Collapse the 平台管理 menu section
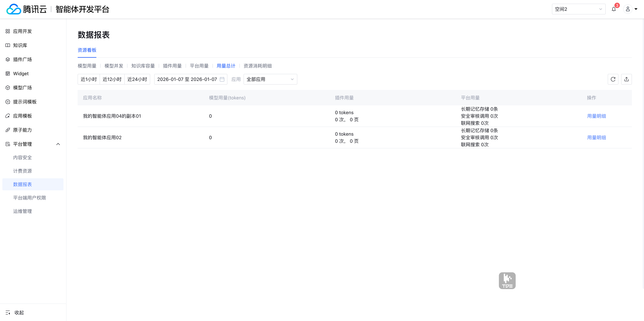The width and height of the screenshot is (644, 321). pyautogui.click(x=58, y=144)
